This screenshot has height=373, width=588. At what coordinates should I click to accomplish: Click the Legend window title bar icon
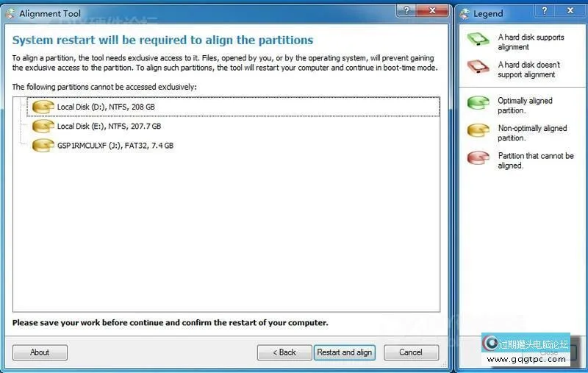coord(465,13)
